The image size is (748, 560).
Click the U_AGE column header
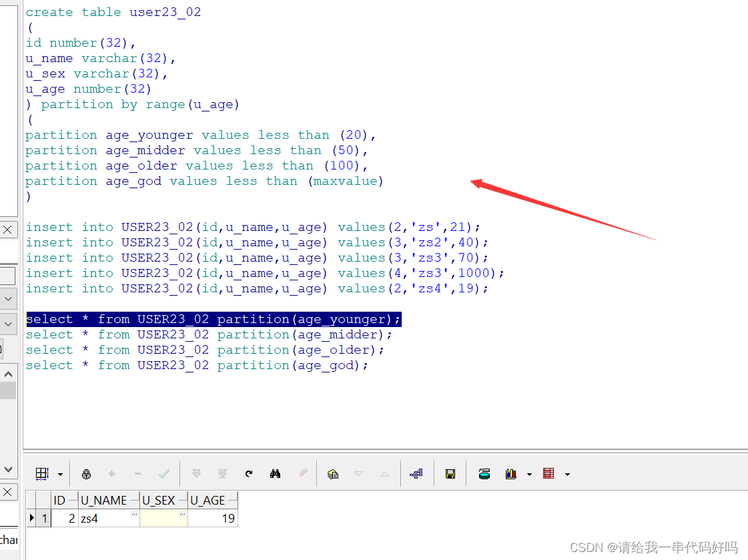[x=213, y=501]
